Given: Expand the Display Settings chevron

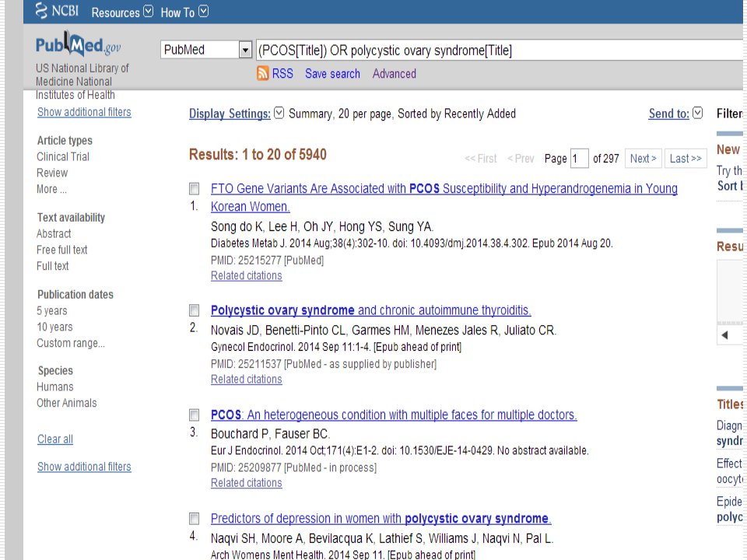Looking at the screenshot, I should pyautogui.click(x=279, y=113).
